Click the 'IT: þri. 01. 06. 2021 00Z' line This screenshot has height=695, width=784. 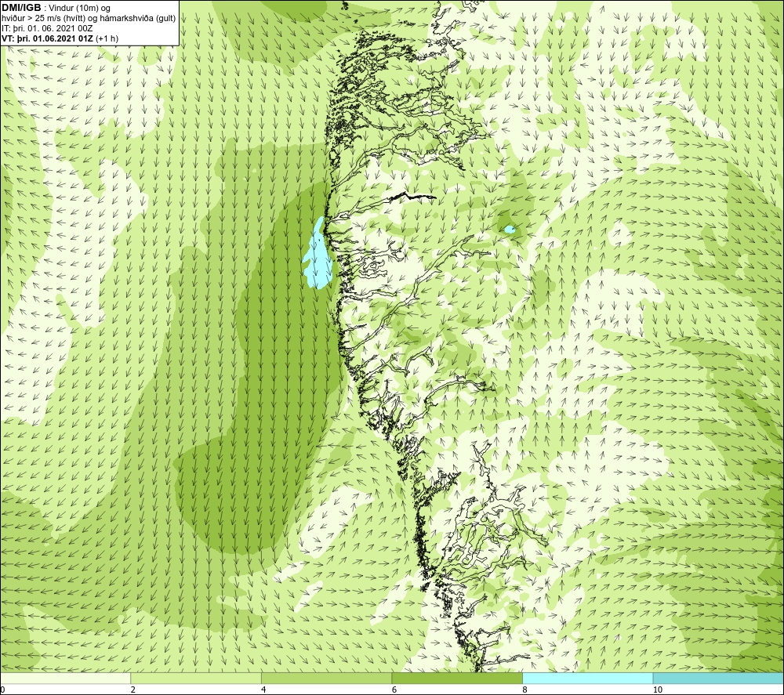pos(47,28)
